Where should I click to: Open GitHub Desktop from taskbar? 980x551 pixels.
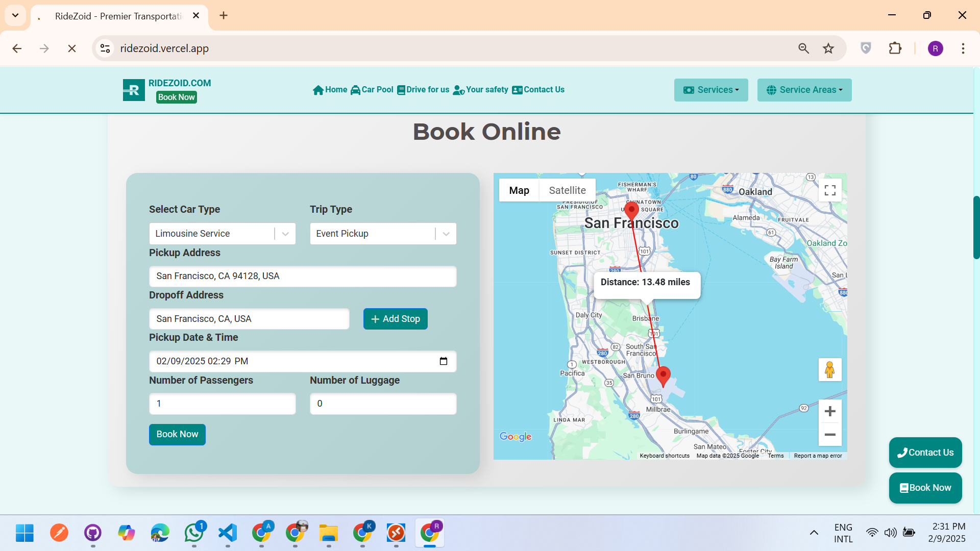[93, 533]
